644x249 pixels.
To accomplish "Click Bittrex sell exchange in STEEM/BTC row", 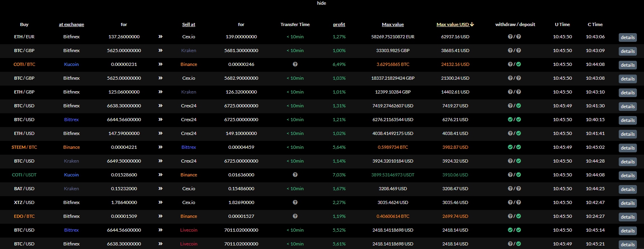I will (x=189, y=147).
